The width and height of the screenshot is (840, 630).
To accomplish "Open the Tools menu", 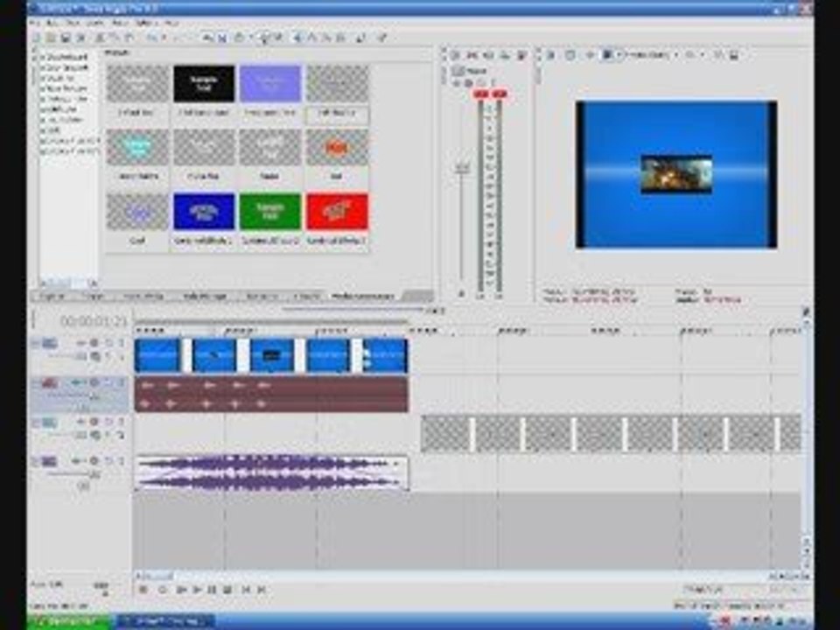I will click(121, 24).
